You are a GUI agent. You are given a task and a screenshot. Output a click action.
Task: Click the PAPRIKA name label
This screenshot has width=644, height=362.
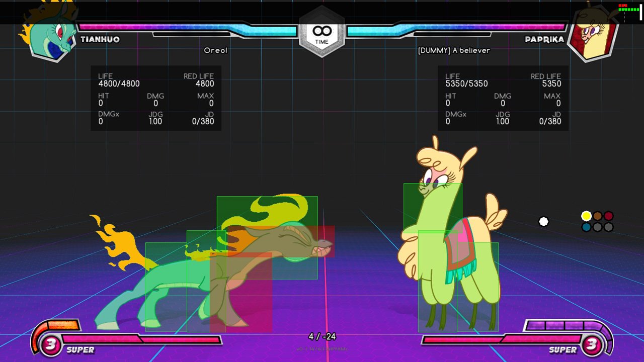pyautogui.click(x=544, y=39)
